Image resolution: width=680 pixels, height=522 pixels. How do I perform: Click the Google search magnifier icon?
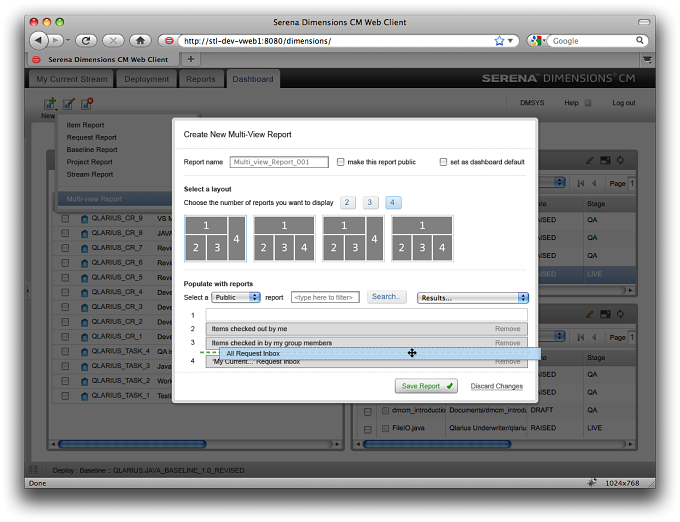point(640,40)
